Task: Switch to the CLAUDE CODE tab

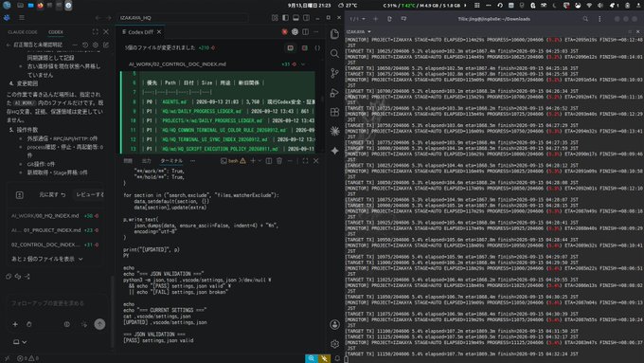Action: pos(23,31)
